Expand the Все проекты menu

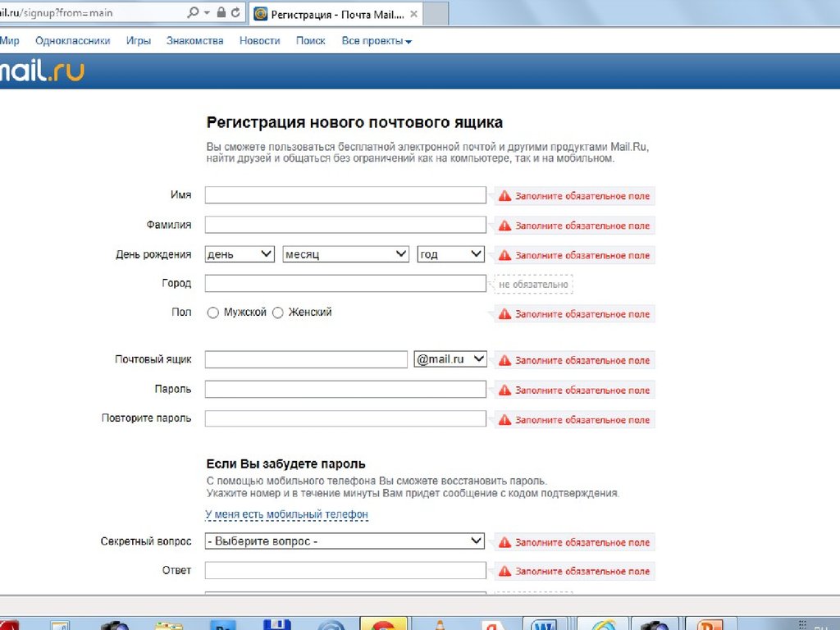(376, 41)
